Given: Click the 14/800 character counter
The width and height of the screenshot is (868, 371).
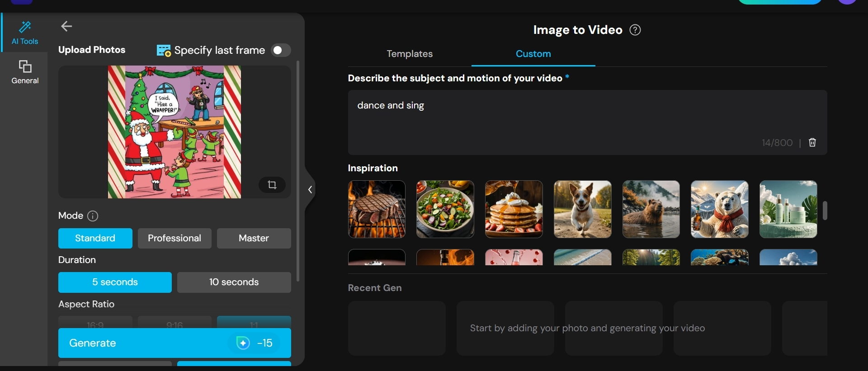Looking at the screenshot, I should (x=777, y=143).
